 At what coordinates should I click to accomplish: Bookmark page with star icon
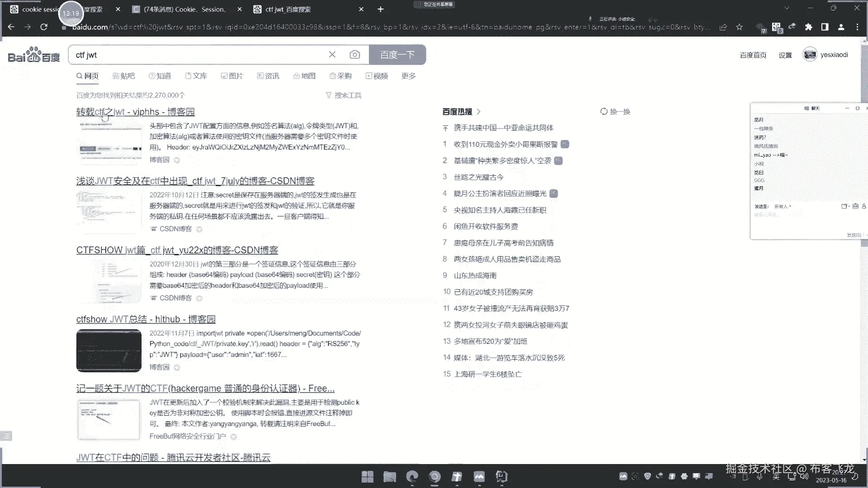[739, 27]
